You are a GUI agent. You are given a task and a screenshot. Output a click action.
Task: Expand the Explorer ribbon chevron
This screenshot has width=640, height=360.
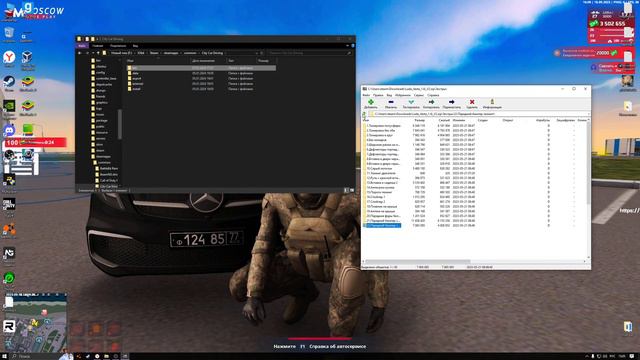348,46
